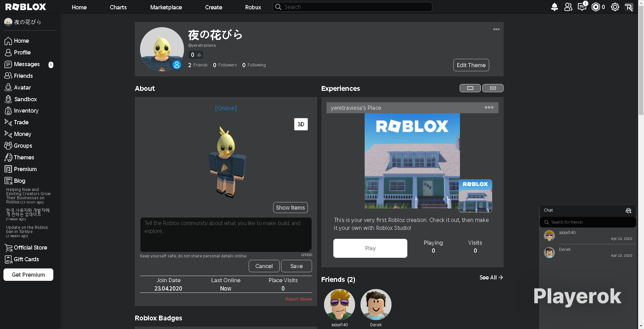Click the Roblox themes extension icon in the header
Image resolution: width=644 pixels, height=329 pixels.
629,7
